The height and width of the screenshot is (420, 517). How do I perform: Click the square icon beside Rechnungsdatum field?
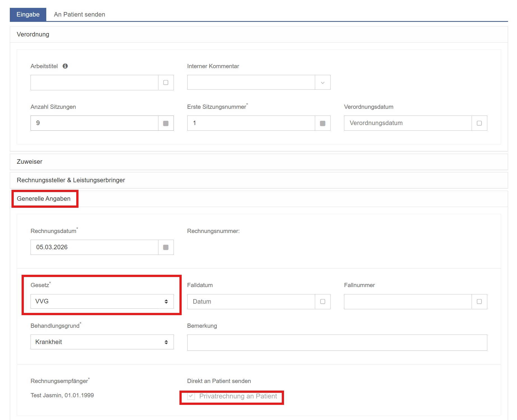166,247
